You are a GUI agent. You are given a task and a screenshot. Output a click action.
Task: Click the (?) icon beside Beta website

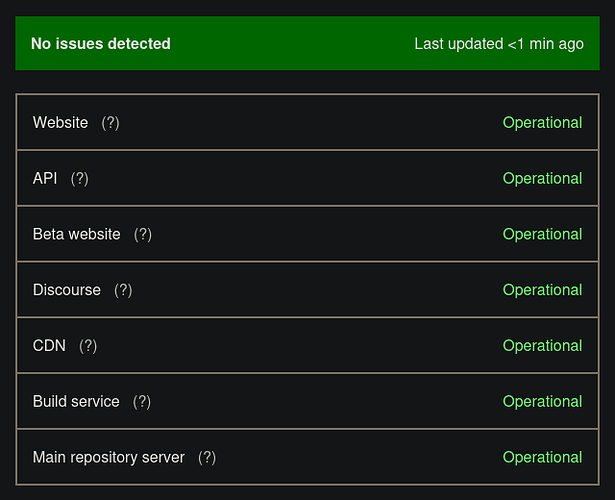(x=143, y=234)
